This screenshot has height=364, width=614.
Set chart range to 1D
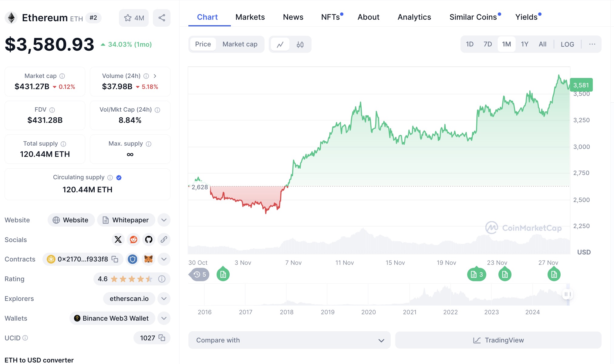click(470, 44)
